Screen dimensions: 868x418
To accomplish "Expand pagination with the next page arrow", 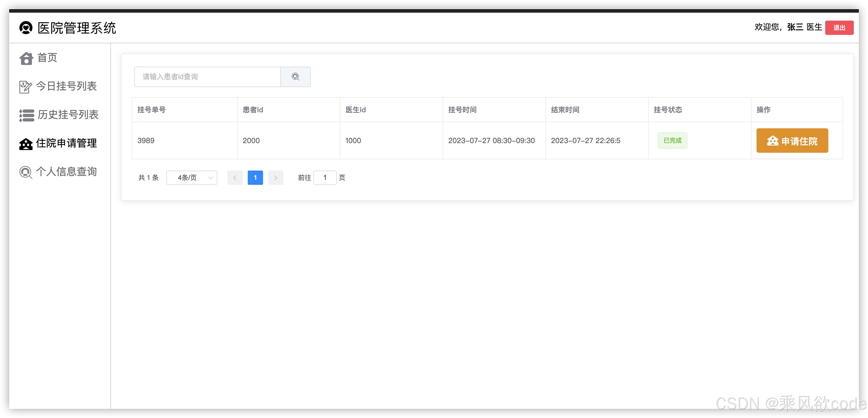I will point(276,178).
